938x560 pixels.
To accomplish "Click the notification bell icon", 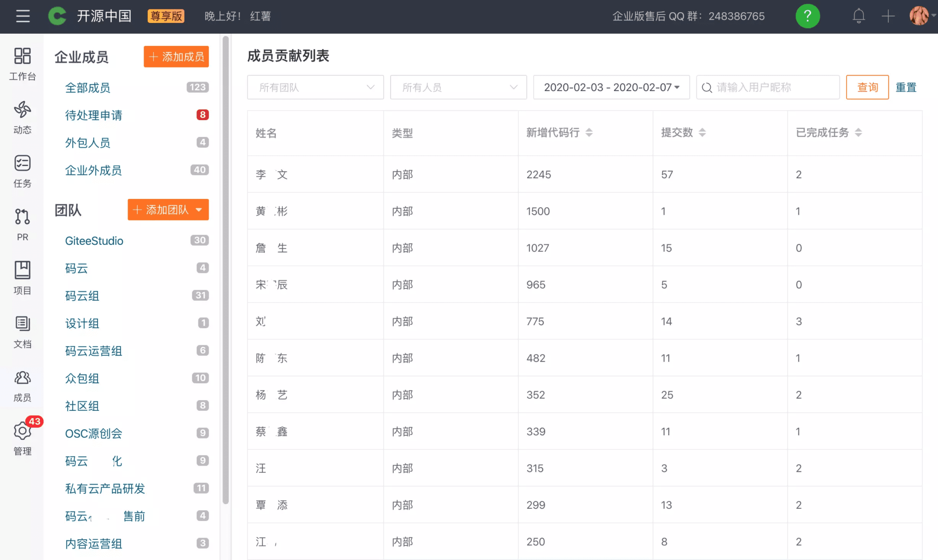I will click(x=858, y=16).
